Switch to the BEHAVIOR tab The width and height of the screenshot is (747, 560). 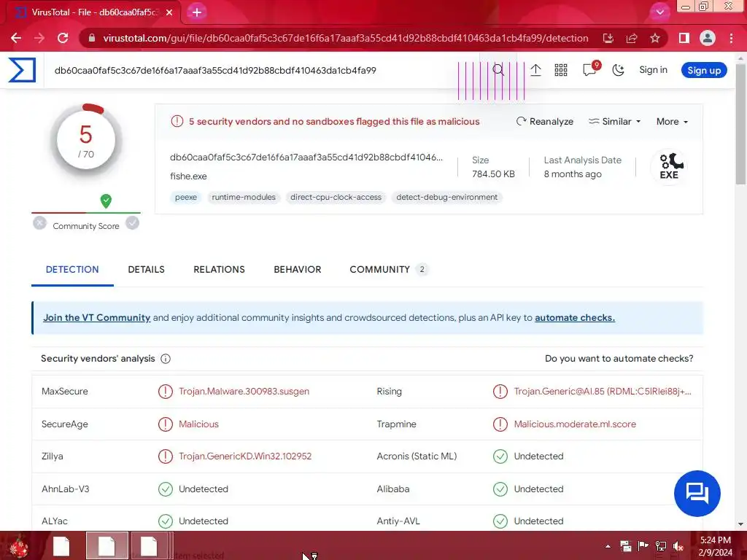pos(298,270)
